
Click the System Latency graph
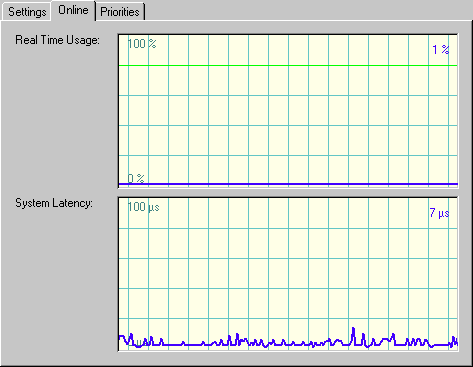pyautogui.click(x=288, y=274)
